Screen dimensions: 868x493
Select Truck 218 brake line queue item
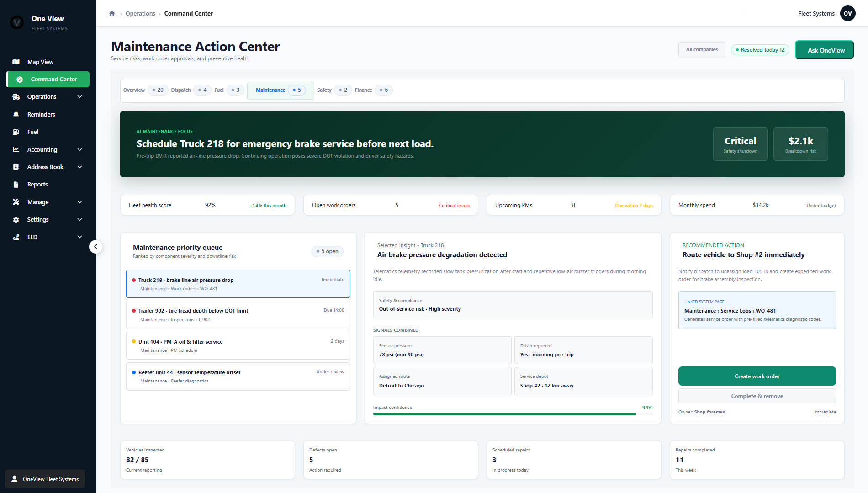point(238,284)
